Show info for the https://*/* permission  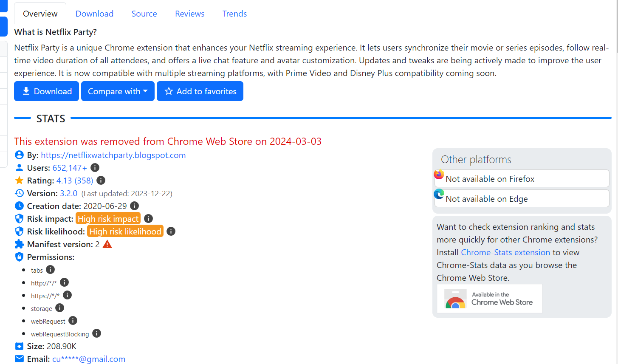[x=68, y=295]
